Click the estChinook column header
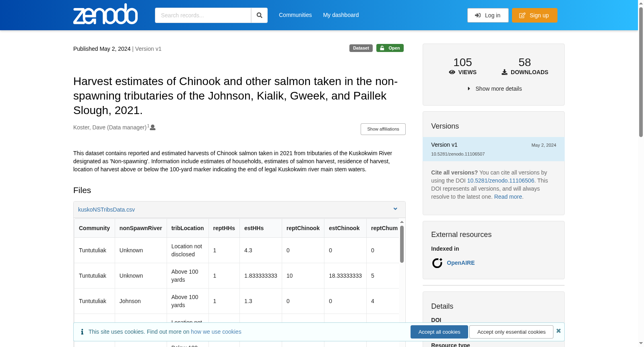 [x=345, y=228]
